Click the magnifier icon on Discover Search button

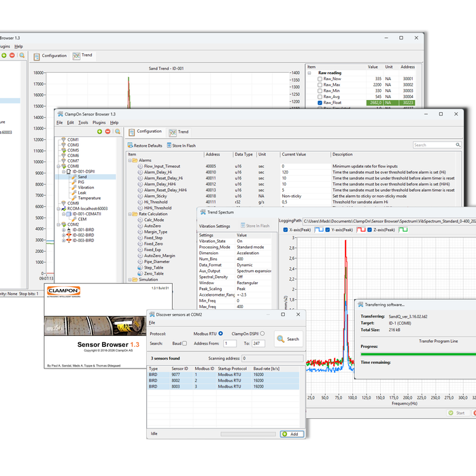(280, 339)
